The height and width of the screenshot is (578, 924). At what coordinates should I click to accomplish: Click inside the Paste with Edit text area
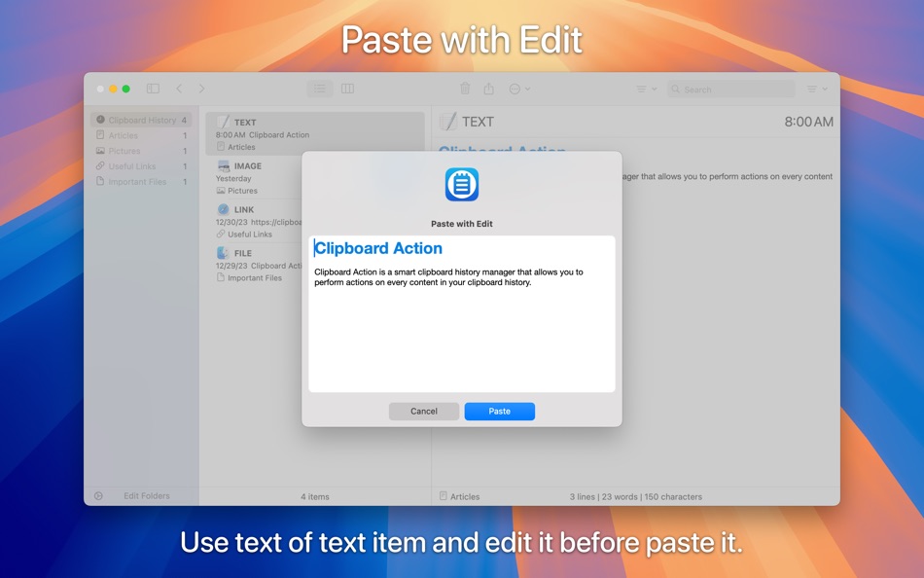tap(461, 313)
